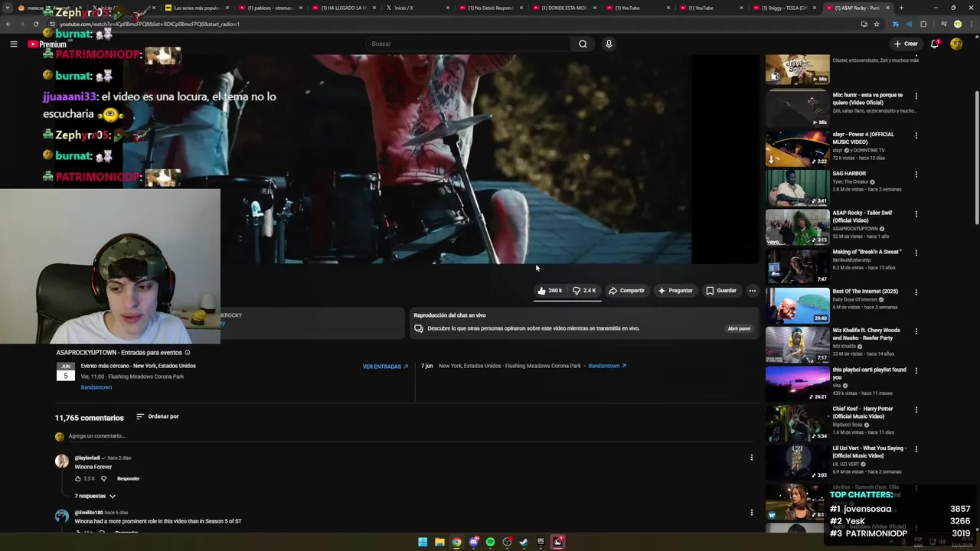The image size is (980, 551).
Task: Start voice search with the microphone
Action: (609, 44)
